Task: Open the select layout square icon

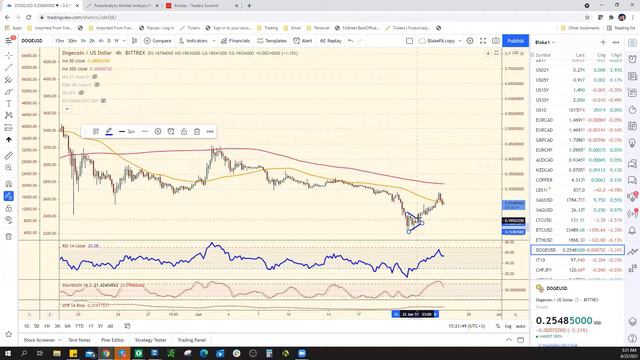Action: click(x=409, y=41)
